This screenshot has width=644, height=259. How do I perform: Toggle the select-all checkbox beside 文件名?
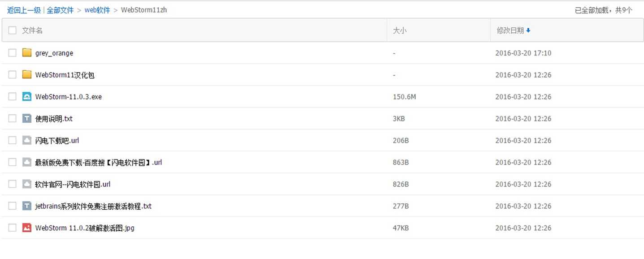click(x=13, y=30)
